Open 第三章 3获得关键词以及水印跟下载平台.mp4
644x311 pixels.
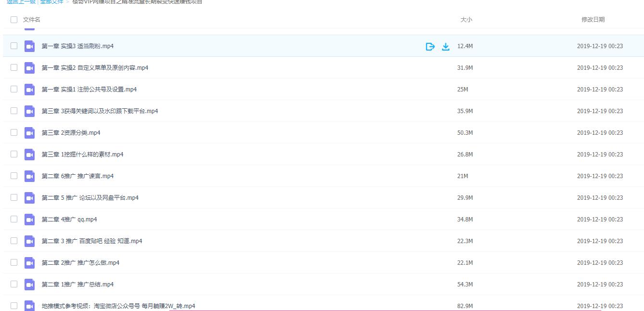coord(100,111)
